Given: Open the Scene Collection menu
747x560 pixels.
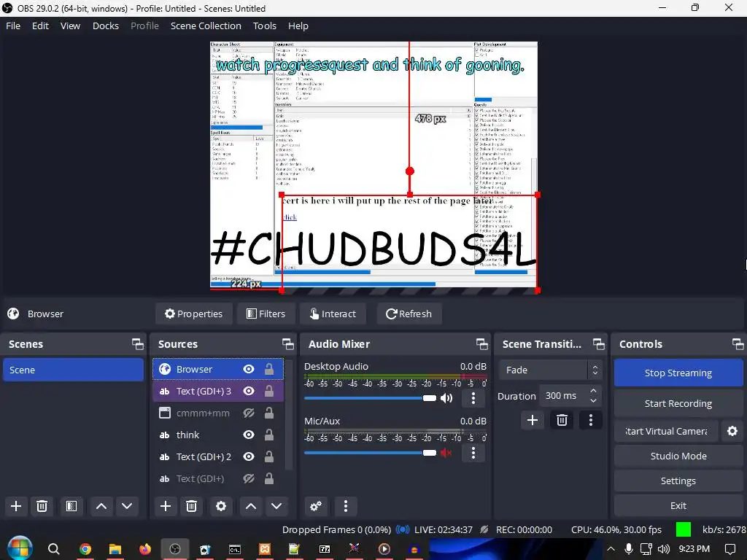Looking at the screenshot, I should (206, 26).
